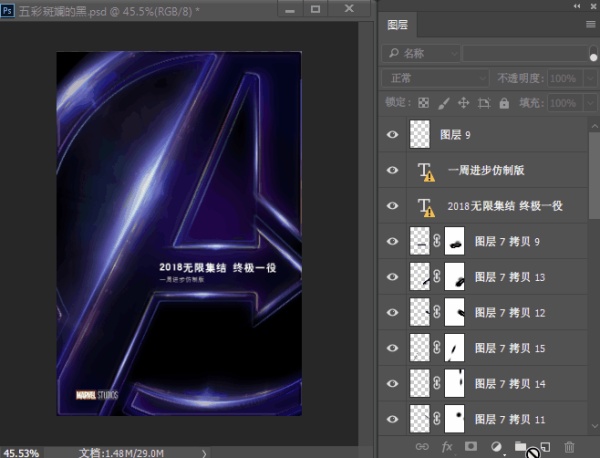The image size is (600, 458).
Task: Toggle visibility of 图层 7 拷贝 13
Action: tap(393, 277)
